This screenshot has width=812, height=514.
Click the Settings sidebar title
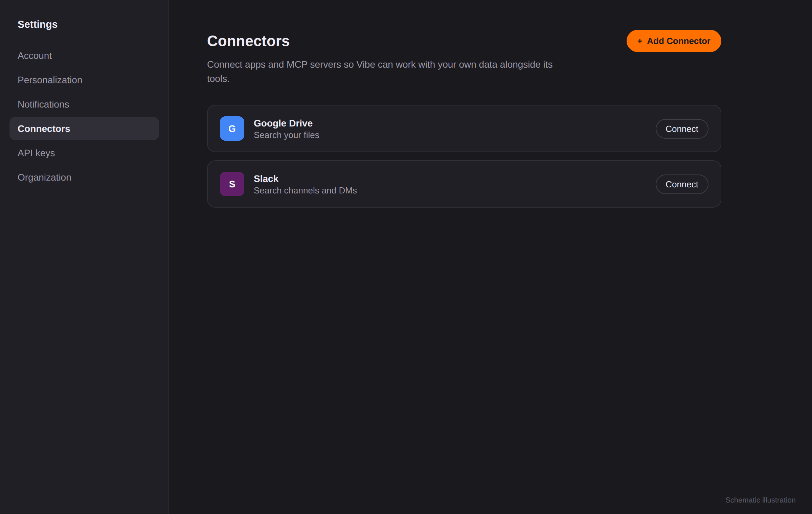click(x=38, y=24)
